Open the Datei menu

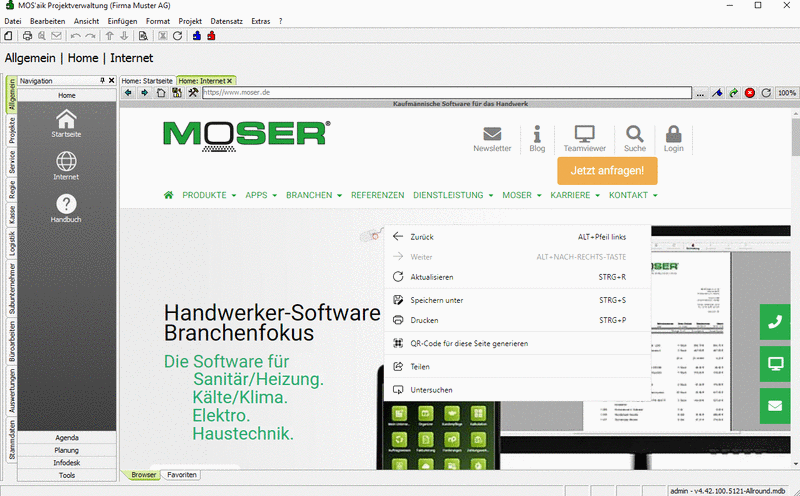coord(13,21)
